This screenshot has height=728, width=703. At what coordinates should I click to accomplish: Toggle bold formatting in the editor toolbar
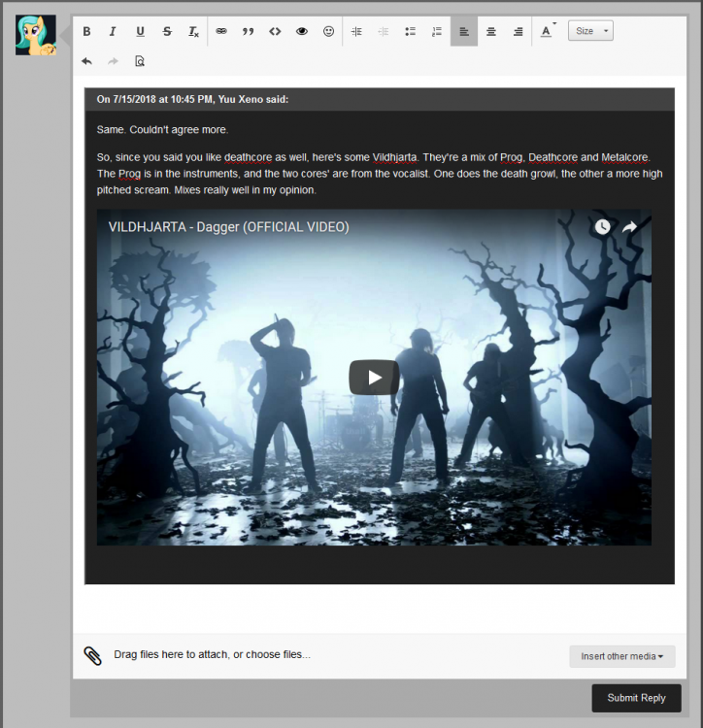[x=86, y=31]
